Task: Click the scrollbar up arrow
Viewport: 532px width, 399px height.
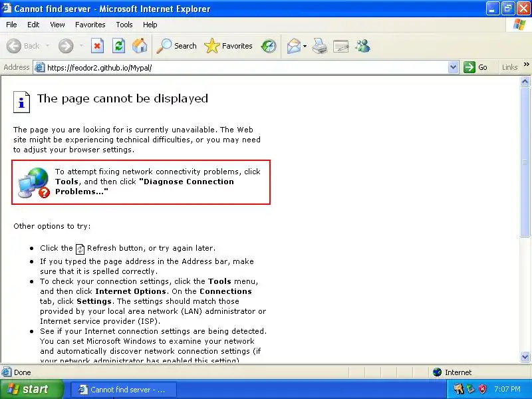Action: click(x=525, y=81)
